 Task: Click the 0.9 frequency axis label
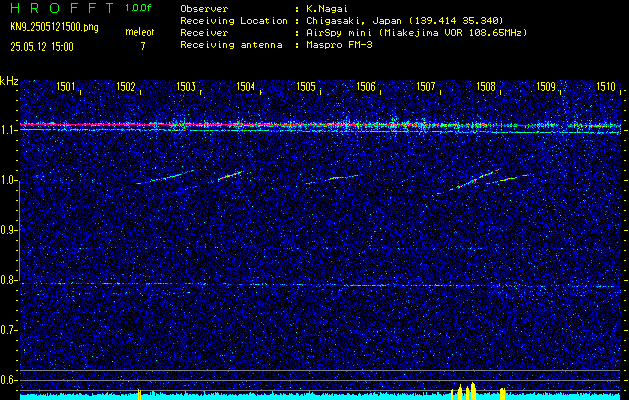8,230
